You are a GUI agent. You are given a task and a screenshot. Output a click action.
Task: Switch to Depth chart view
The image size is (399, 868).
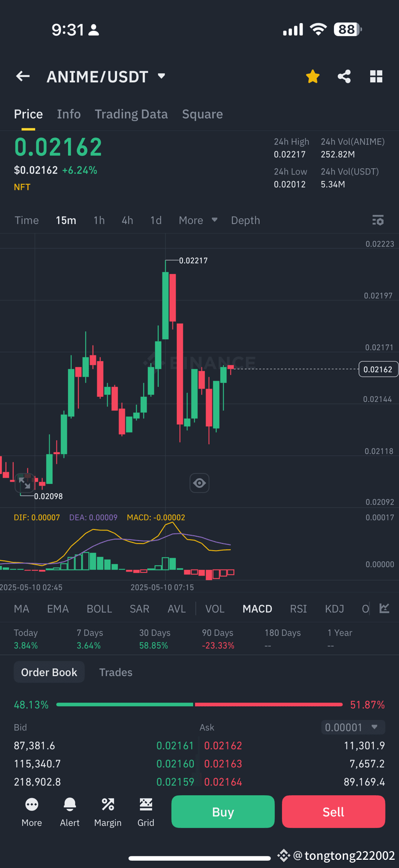tap(245, 220)
